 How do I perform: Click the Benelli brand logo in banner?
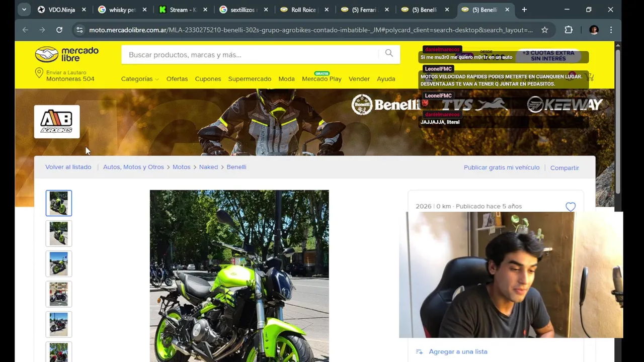[385, 105]
